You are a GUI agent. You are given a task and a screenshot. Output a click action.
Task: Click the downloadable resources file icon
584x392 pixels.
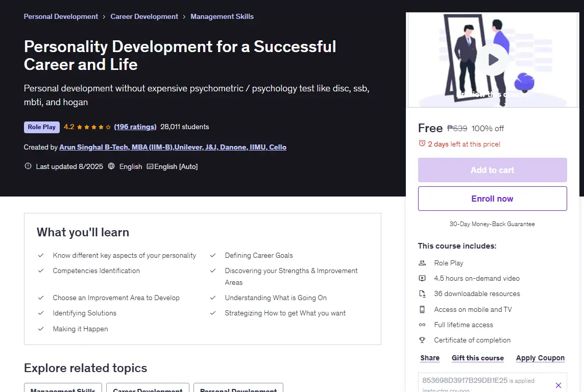coord(422,293)
